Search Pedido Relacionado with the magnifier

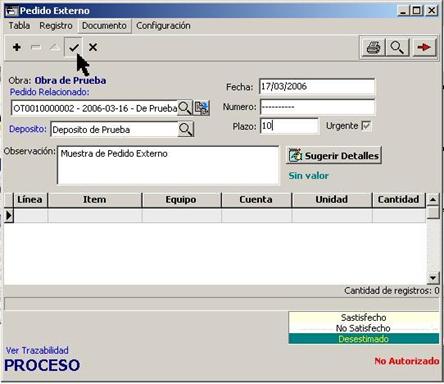point(185,108)
